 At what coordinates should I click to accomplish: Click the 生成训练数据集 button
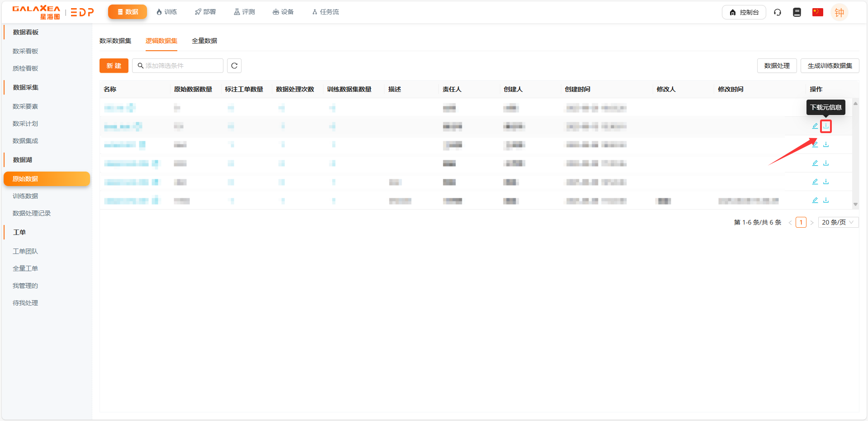829,66
